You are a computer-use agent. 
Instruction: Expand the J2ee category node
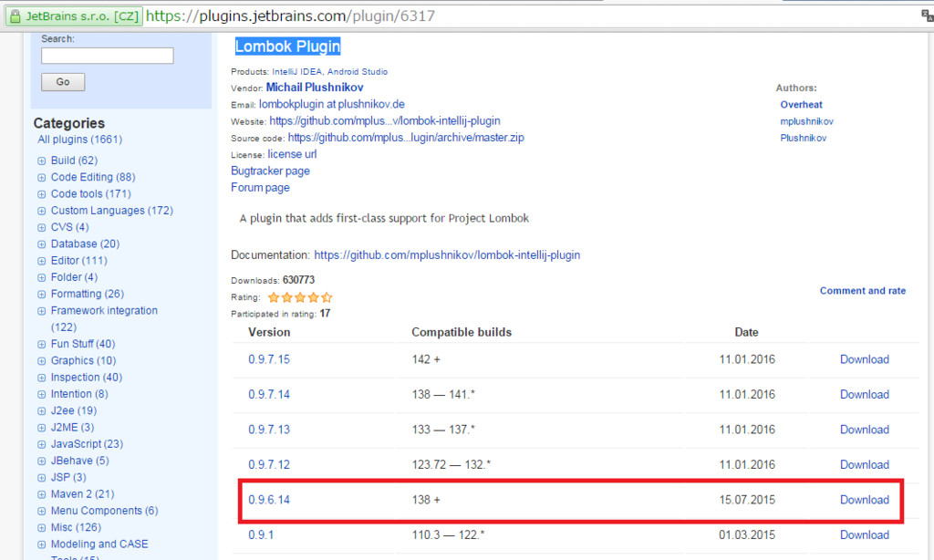click(42, 411)
